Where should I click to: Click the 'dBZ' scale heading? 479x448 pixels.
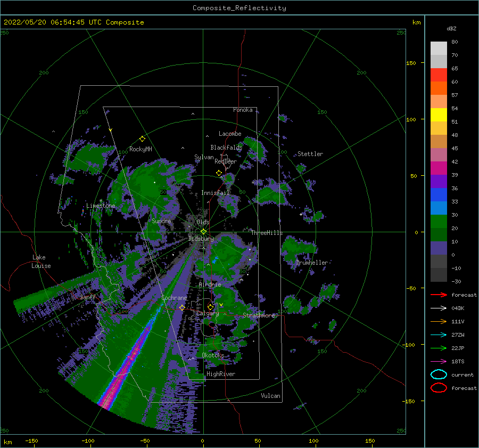(x=451, y=28)
